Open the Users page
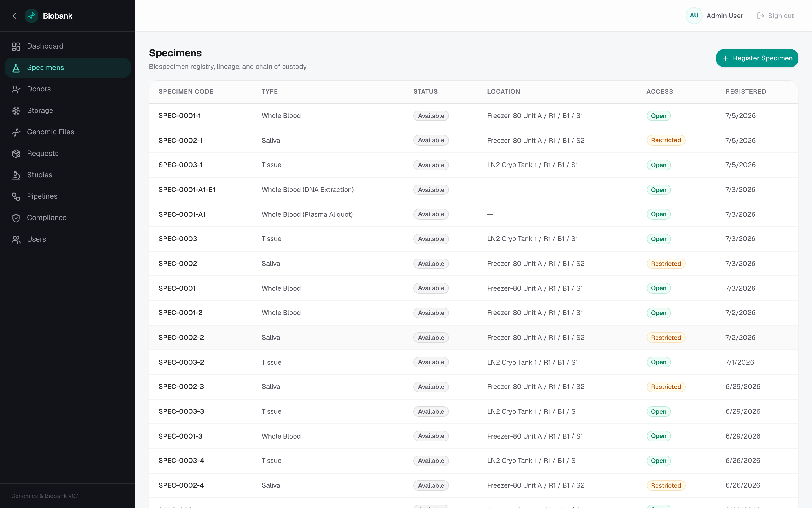The image size is (812, 508). coord(67,240)
